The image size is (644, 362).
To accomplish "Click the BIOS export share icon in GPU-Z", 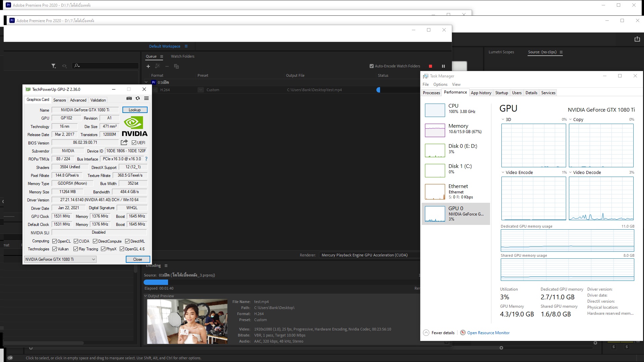I will point(124,142).
